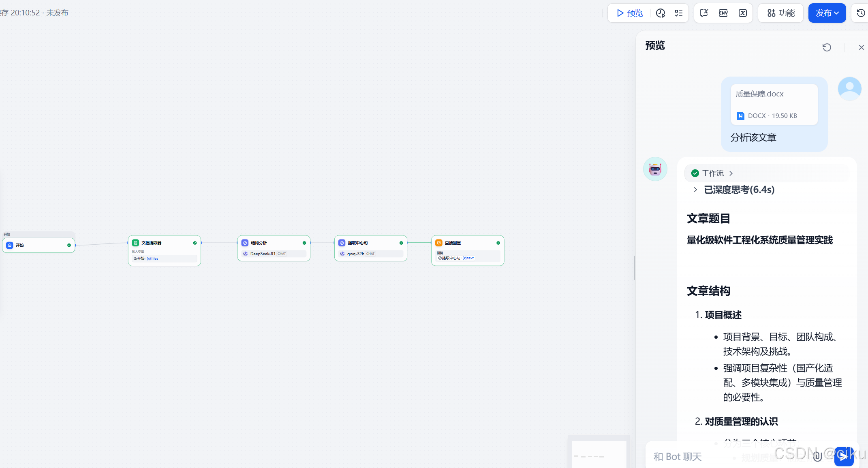Expand the 已深度思考 thinking section
Image resolution: width=868 pixels, height=468 pixels.
click(x=695, y=190)
